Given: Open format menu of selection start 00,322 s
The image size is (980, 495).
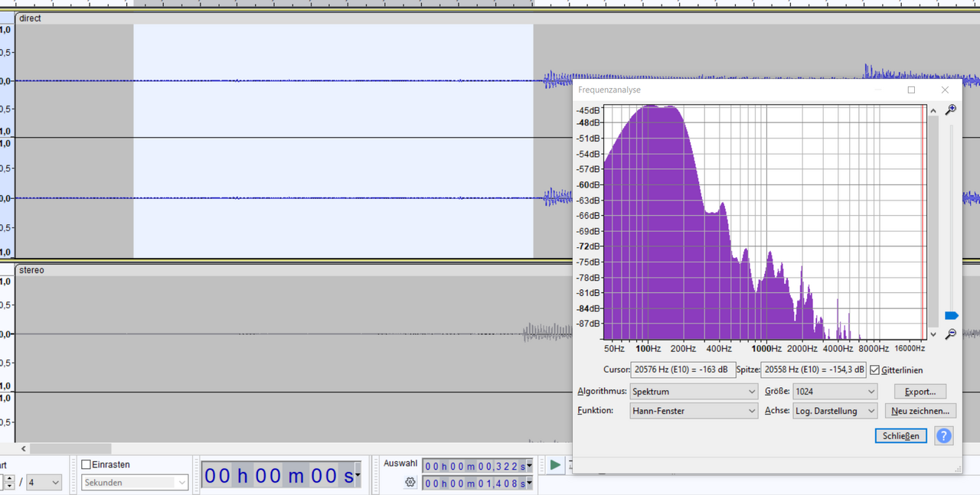Looking at the screenshot, I should tap(530, 467).
